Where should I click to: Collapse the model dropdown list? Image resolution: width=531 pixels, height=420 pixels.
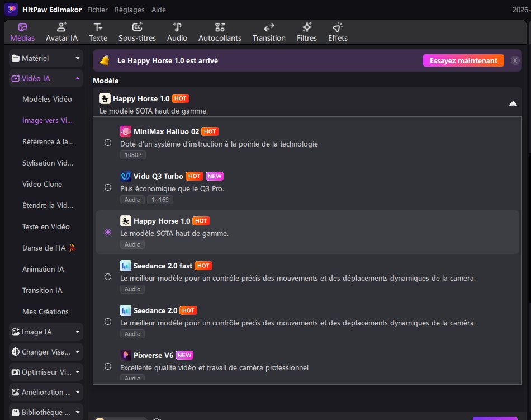513,103
